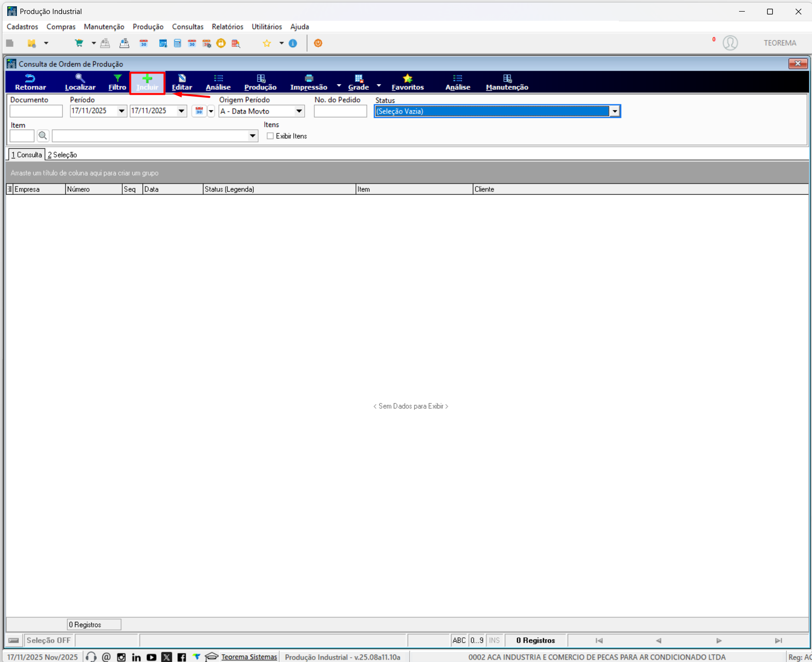
Task: Open dropdown arrow beside Grade button
Action: click(x=379, y=86)
